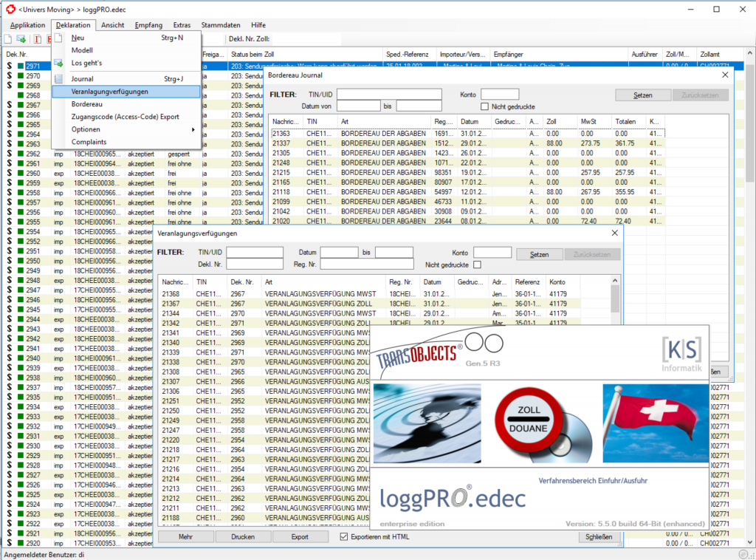Click the main list scrollbar down arrow
The image size is (756, 560).
[x=750, y=542]
